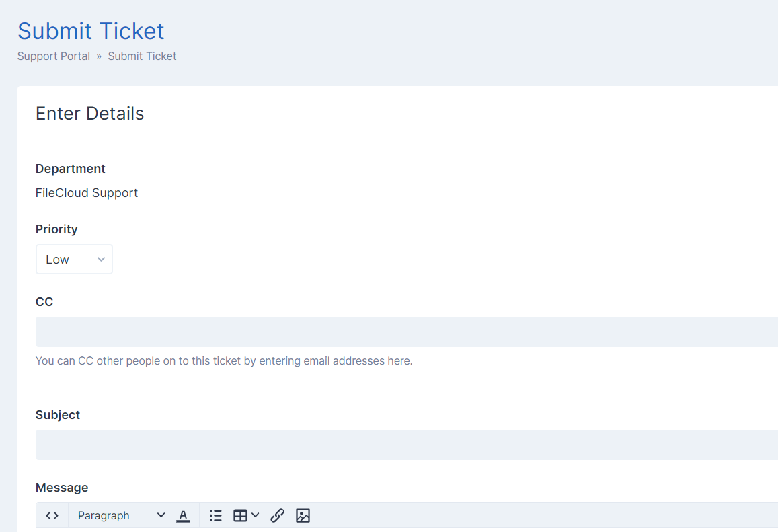Click the CC help text description

click(224, 361)
